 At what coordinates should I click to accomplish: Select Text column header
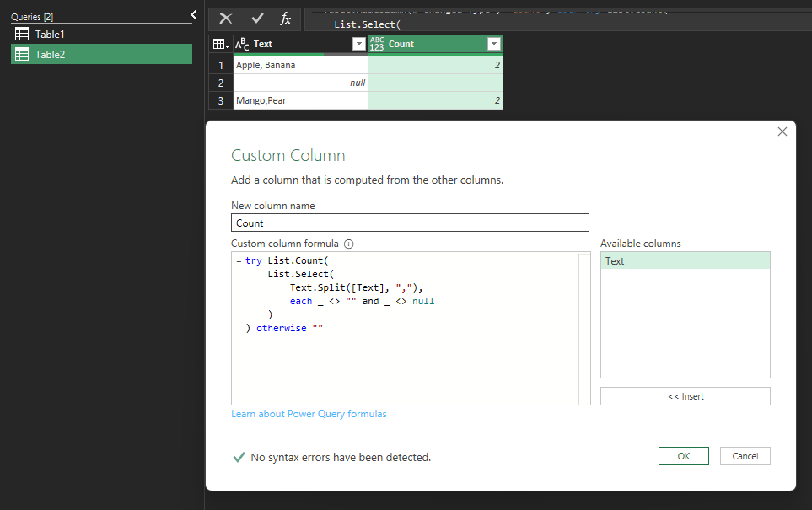click(x=300, y=44)
